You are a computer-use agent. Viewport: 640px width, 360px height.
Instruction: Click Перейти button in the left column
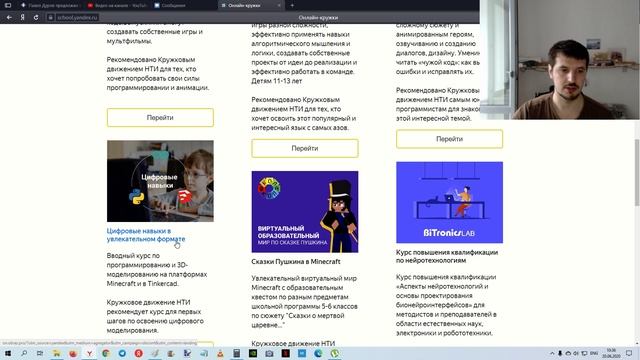pos(160,118)
